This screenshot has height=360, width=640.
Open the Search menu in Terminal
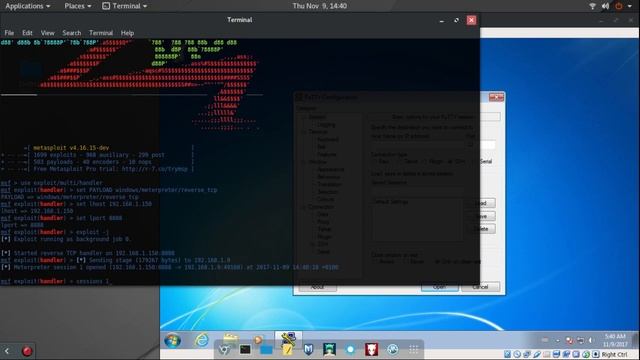pyautogui.click(x=71, y=33)
